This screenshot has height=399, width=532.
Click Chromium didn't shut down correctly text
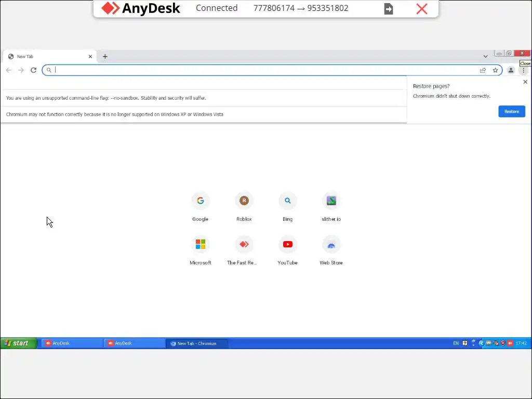(x=451, y=96)
